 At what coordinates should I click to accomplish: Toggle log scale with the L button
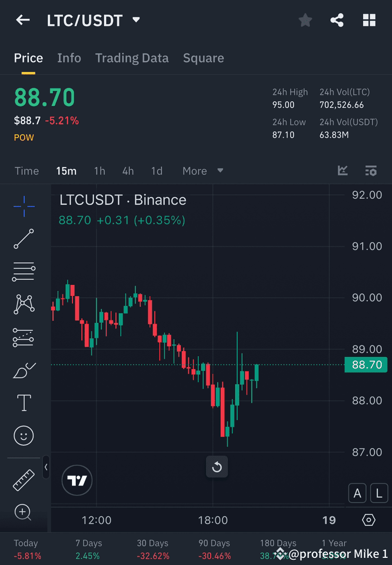(379, 493)
